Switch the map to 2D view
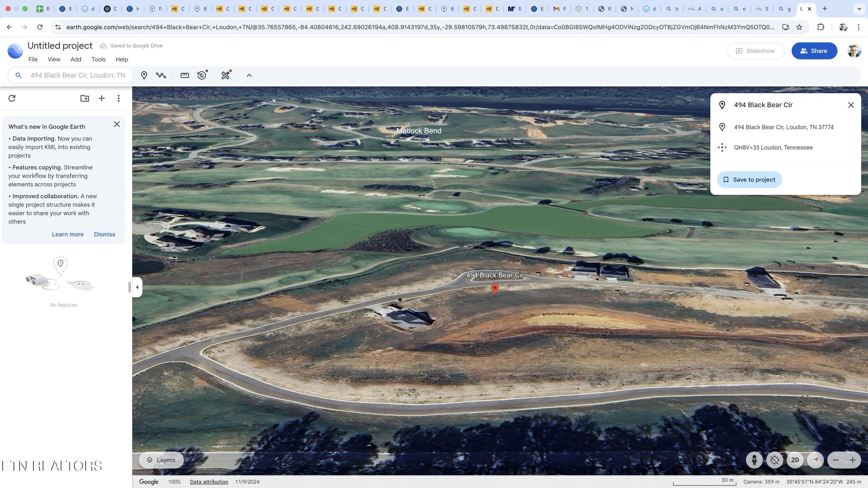The width and height of the screenshot is (868, 488). pyautogui.click(x=795, y=460)
